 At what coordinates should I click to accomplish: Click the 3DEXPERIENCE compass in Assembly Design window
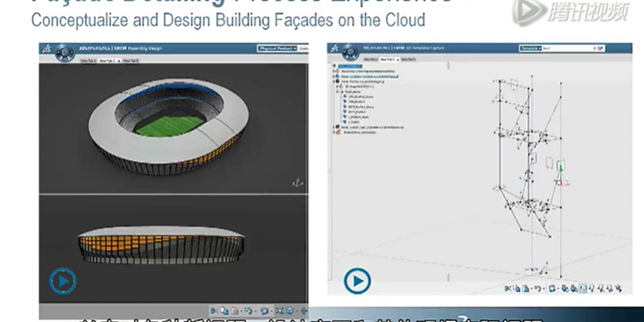pos(64,51)
